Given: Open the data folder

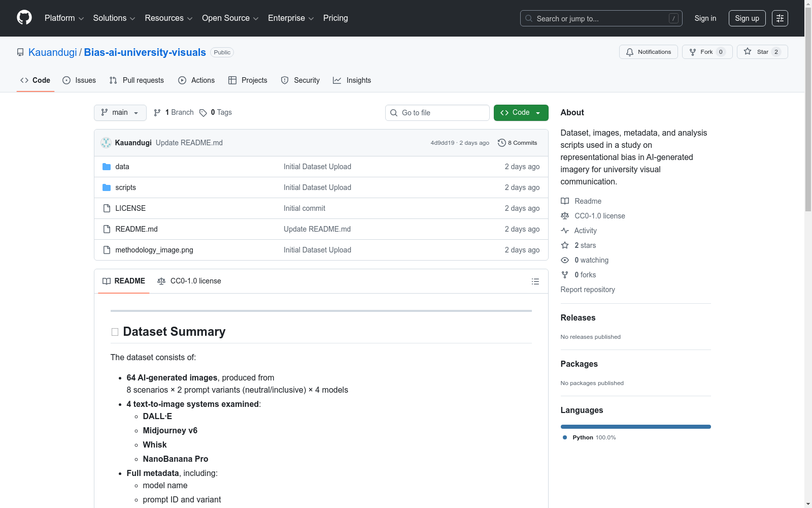Looking at the screenshot, I should coord(122,167).
